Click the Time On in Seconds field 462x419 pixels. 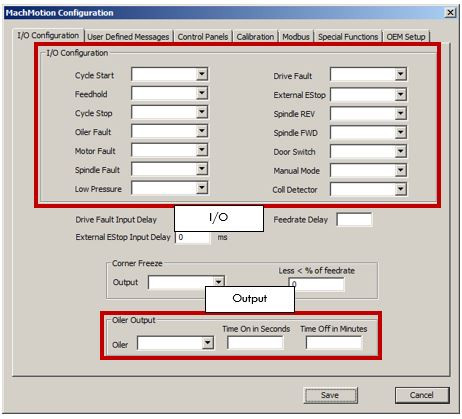(x=255, y=343)
